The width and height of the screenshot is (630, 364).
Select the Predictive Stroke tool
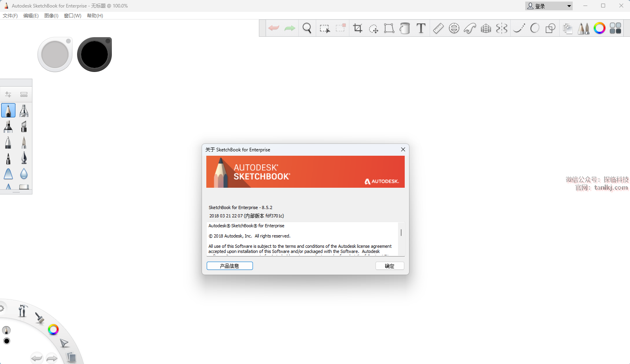pyautogui.click(x=535, y=28)
